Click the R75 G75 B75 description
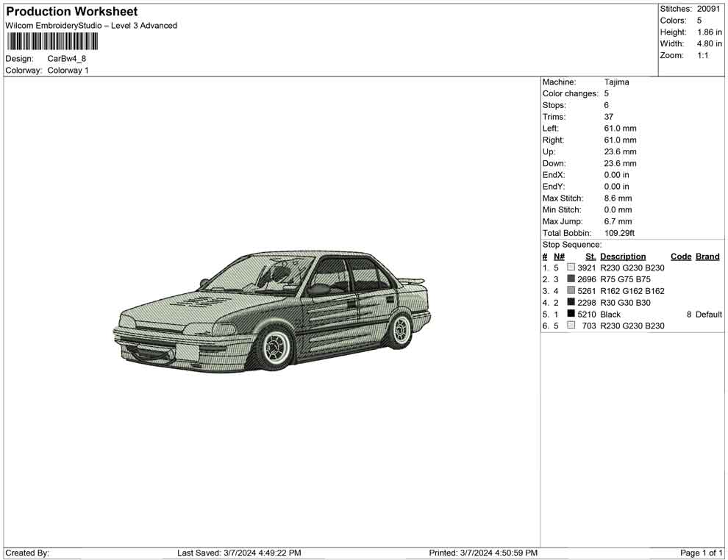The width and height of the screenshot is (728, 560). coord(625,279)
